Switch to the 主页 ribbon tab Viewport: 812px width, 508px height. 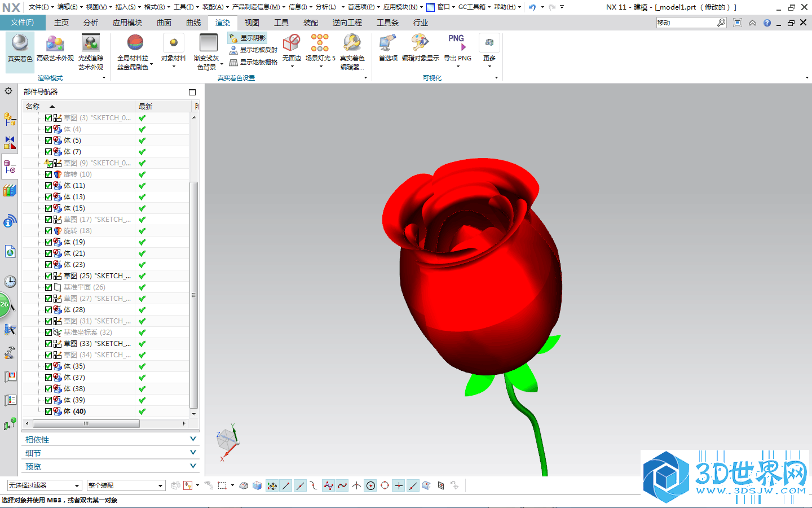[61, 23]
